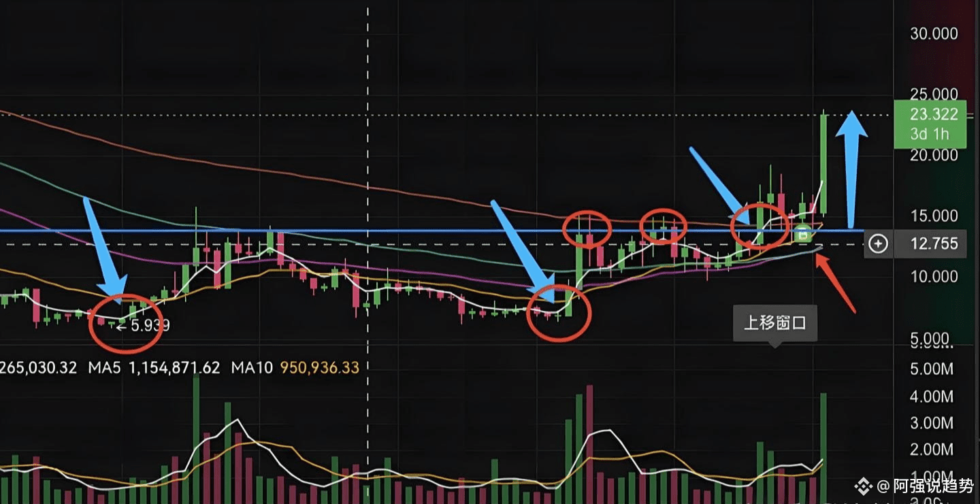Image resolution: width=980 pixels, height=504 pixels.
Task: Click the tallest red volume bar
Action: pyautogui.click(x=589, y=444)
